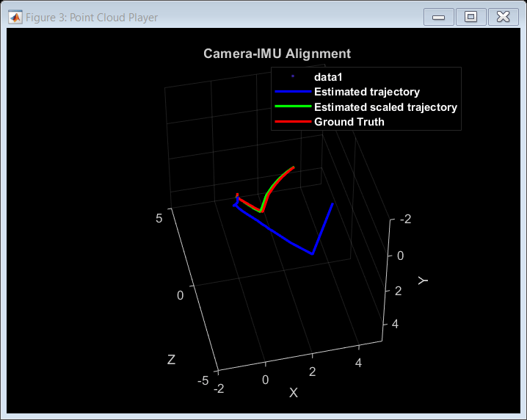Select the Z axis label
This screenshot has width=527, height=420.
[x=172, y=360]
